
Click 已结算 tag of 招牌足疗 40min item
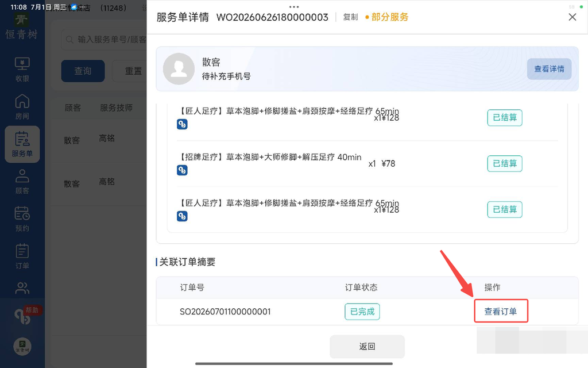[x=505, y=163]
